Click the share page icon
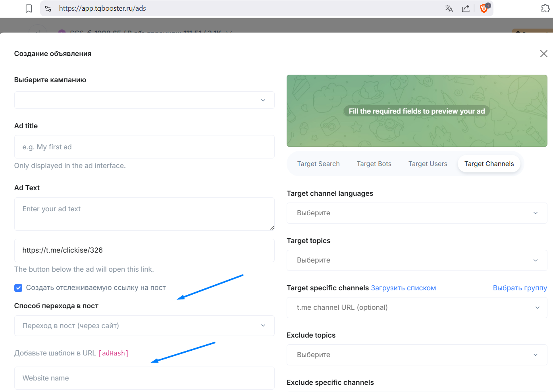 coord(466,8)
